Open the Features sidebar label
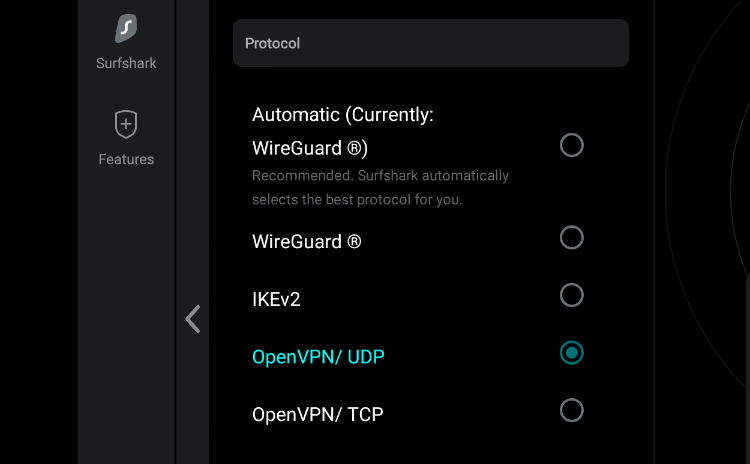This screenshot has width=750, height=464. [x=126, y=159]
